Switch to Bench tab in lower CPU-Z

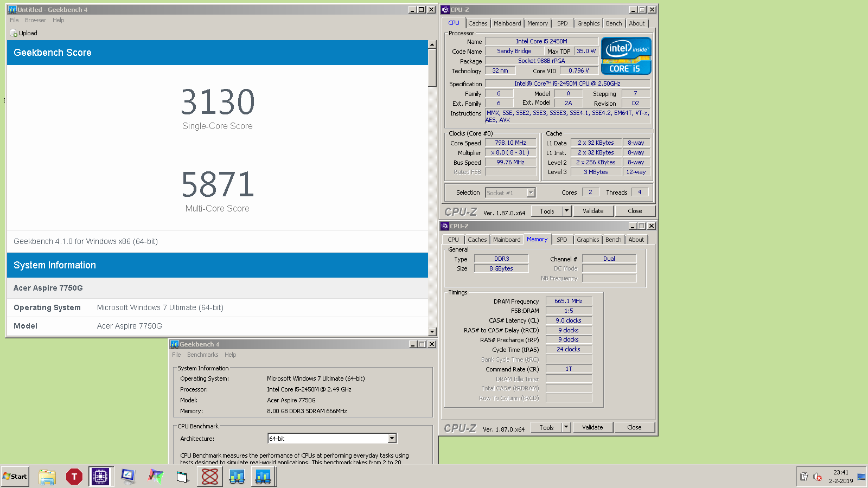(614, 240)
